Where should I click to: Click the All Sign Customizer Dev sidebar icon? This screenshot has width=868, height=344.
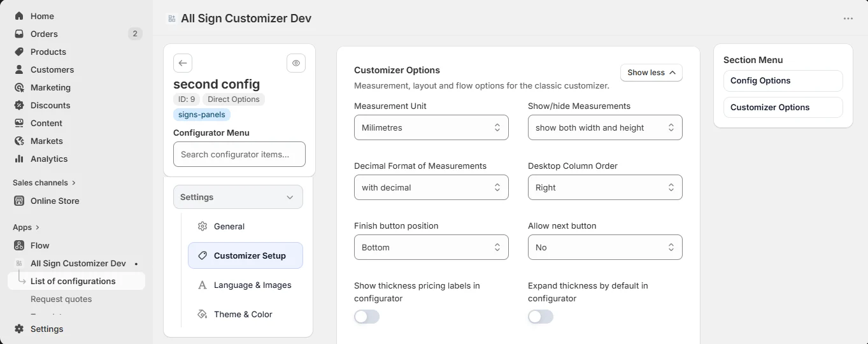(x=19, y=263)
